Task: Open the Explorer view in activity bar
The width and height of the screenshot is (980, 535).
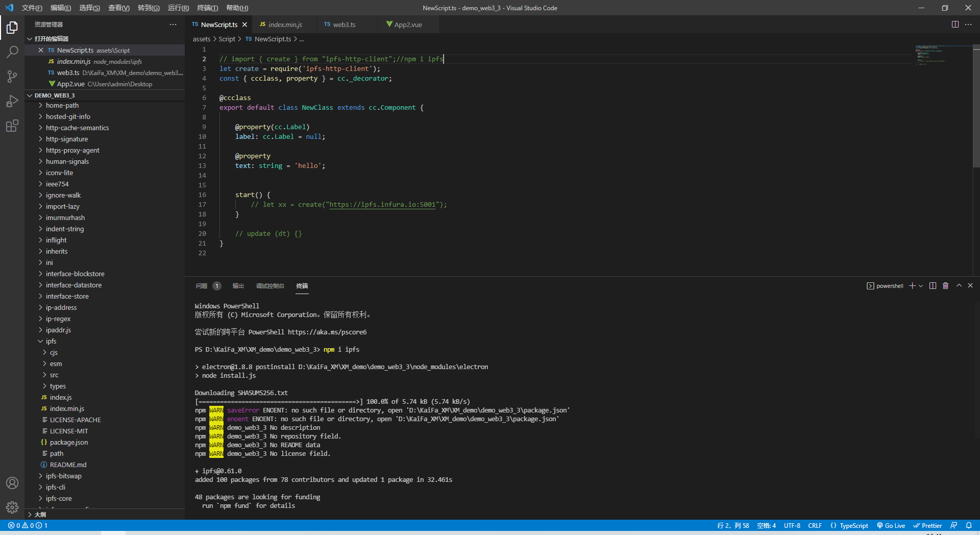Action: 12,27
